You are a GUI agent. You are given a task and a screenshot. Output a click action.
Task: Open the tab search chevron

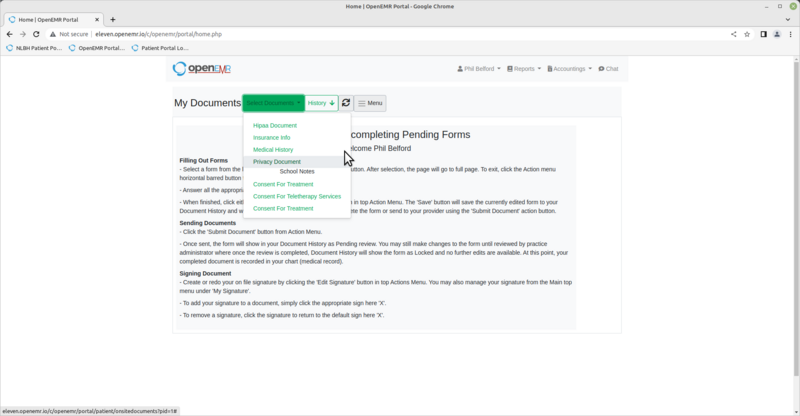[788, 19]
